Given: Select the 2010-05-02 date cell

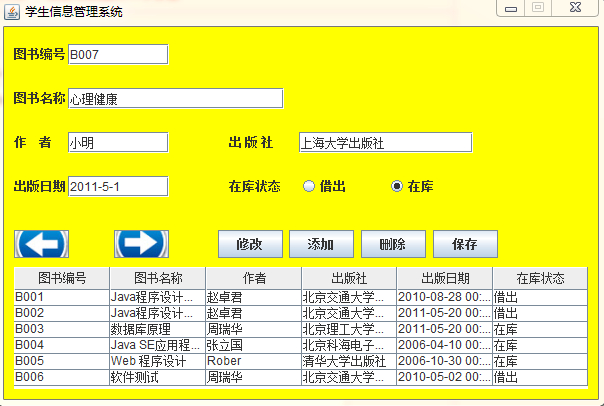Looking at the screenshot, I should point(445,377).
